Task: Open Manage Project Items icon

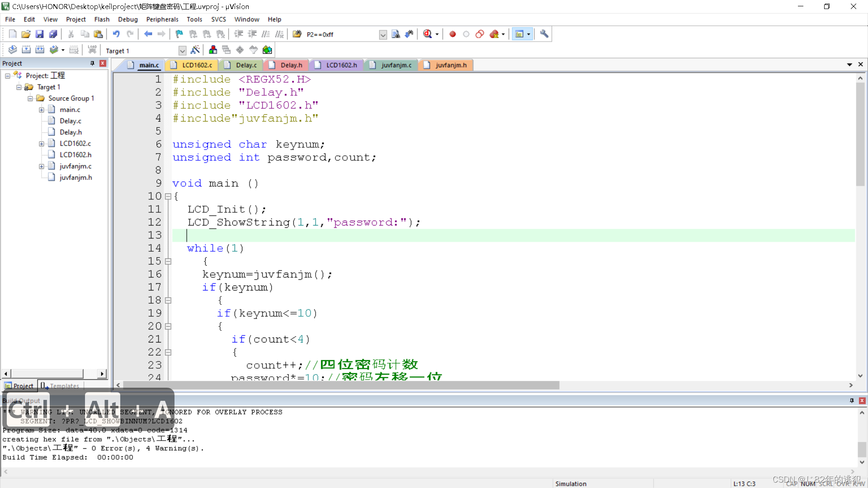Action: (x=213, y=50)
